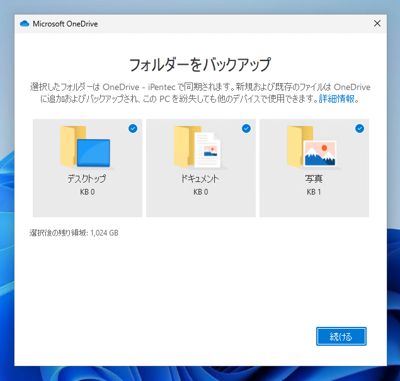Viewport: 400px width, 381px height.
Task: Click the OneDrive cloud icon in title bar
Action: 24,24
